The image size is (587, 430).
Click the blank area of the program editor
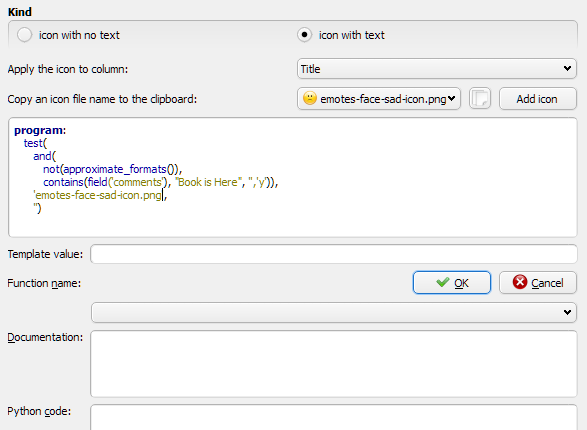[x=374, y=221]
